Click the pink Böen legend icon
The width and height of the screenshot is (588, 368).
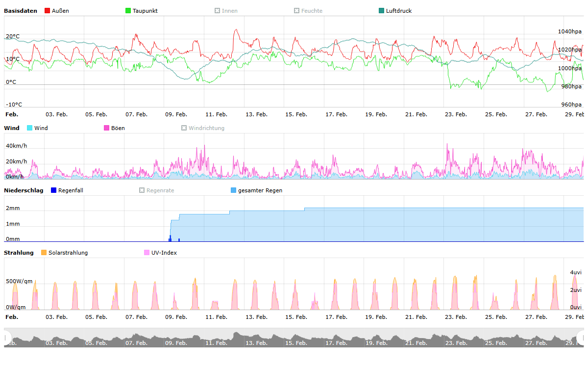coord(107,128)
